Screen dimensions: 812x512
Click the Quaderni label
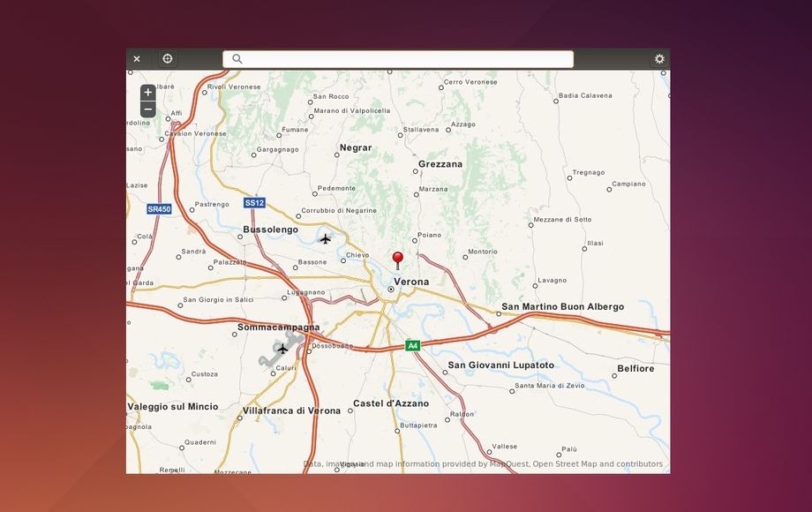pyautogui.click(x=199, y=442)
